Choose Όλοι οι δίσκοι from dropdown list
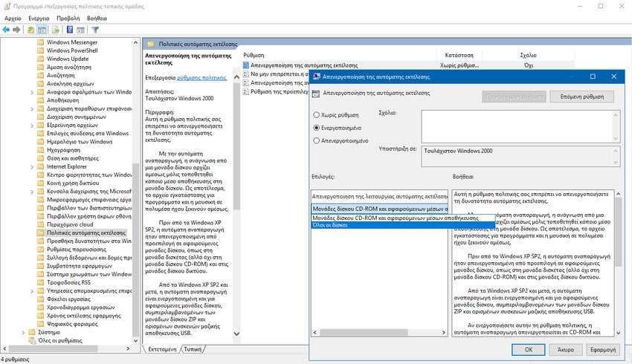 click(403, 225)
